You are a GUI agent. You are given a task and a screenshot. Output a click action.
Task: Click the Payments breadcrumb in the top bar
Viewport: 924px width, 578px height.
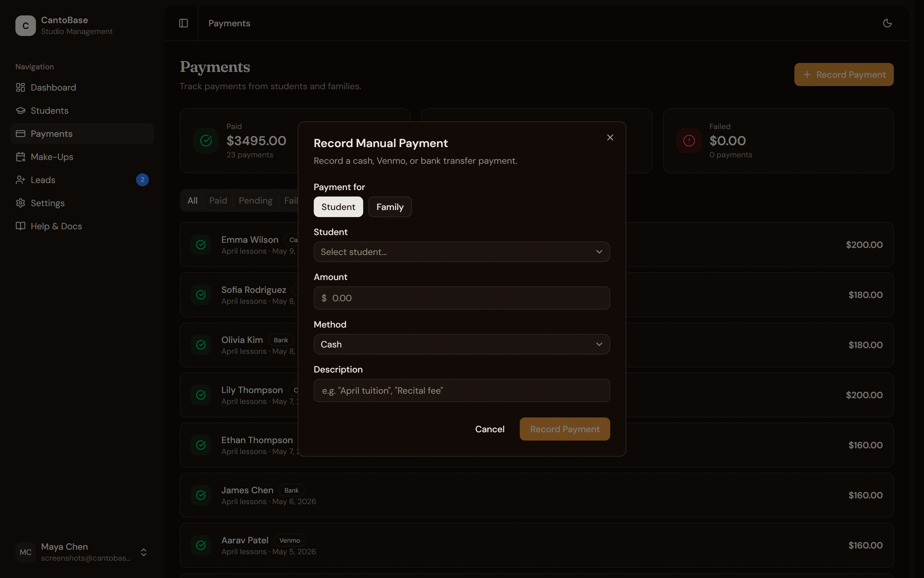tap(229, 23)
